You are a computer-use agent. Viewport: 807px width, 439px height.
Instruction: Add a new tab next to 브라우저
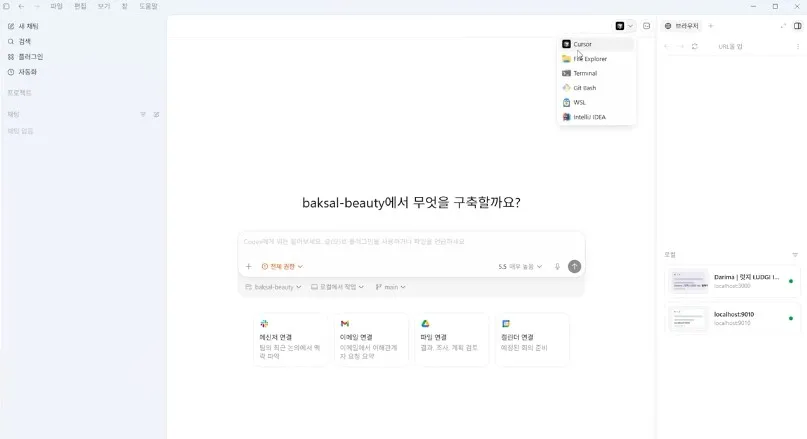(x=711, y=26)
